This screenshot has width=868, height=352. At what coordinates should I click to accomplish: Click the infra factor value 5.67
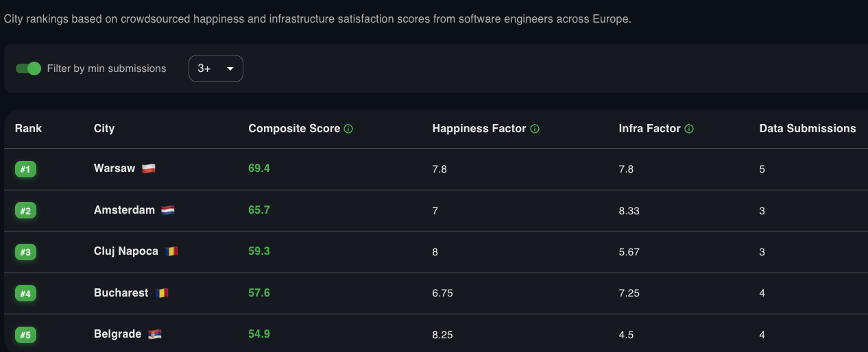629,252
